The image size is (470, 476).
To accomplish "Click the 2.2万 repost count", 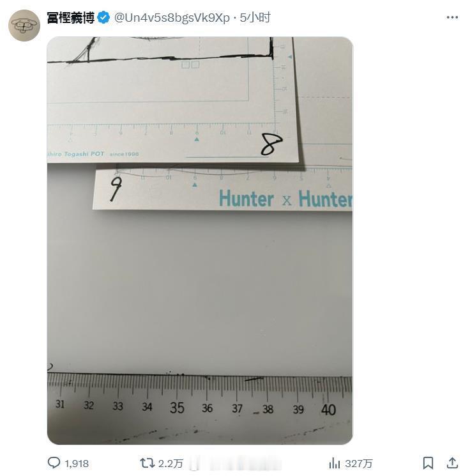I will click(171, 464).
